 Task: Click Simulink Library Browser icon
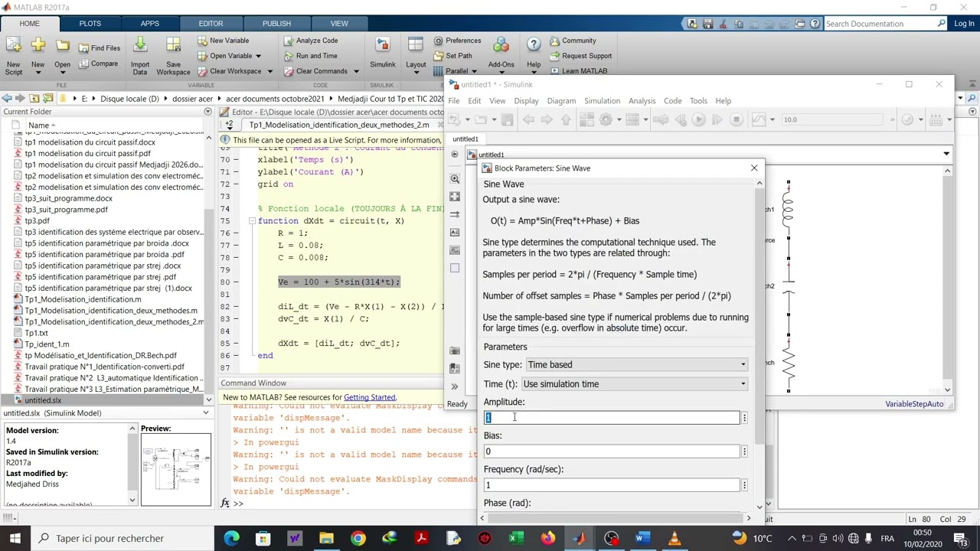[x=587, y=119]
